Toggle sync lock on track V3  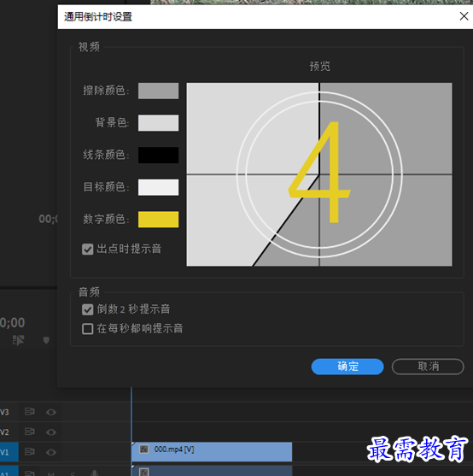(29, 412)
